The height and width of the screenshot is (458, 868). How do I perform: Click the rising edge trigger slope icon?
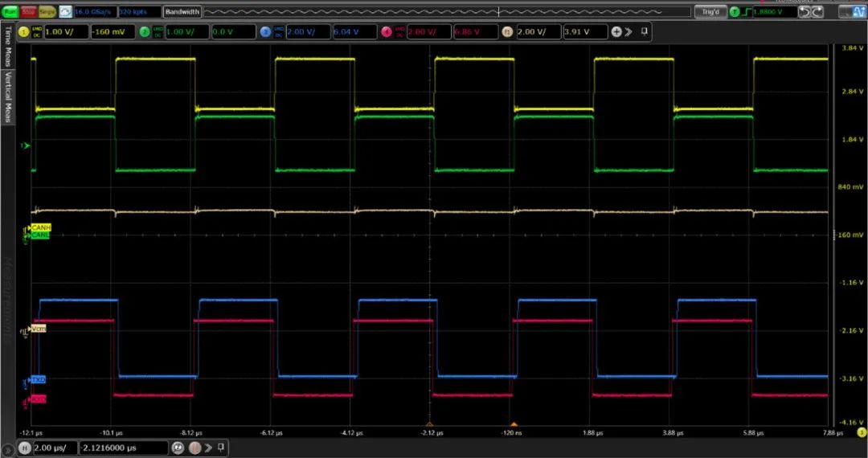pos(746,11)
